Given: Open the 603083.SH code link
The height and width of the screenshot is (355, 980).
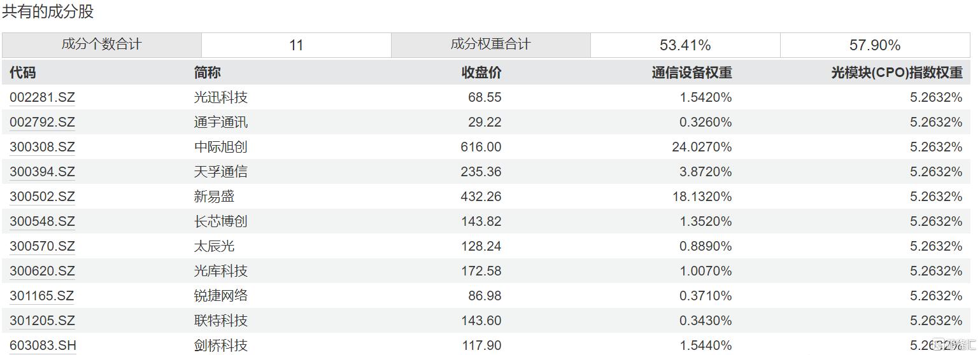Looking at the screenshot, I should click(43, 345).
